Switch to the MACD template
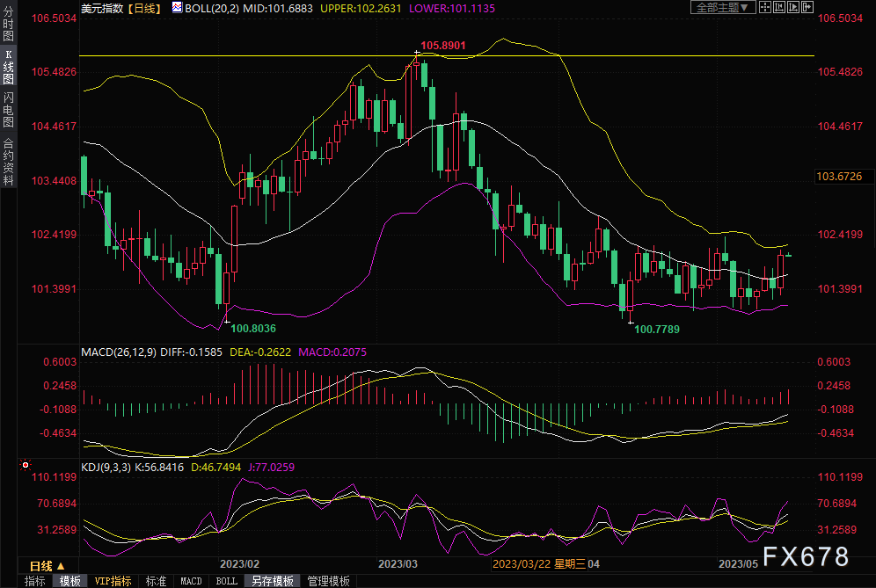876x588 pixels. [x=191, y=581]
